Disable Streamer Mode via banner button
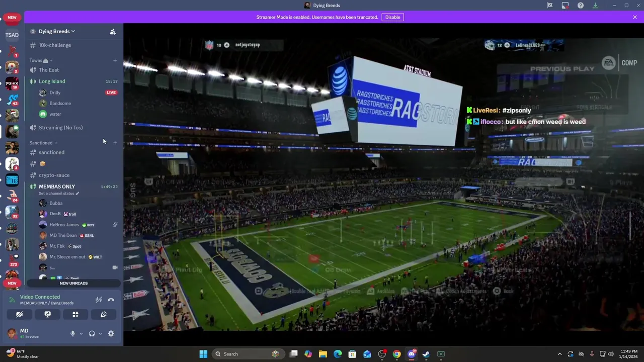The height and width of the screenshot is (362, 644). pyautogui.click(x=392, y=17)
